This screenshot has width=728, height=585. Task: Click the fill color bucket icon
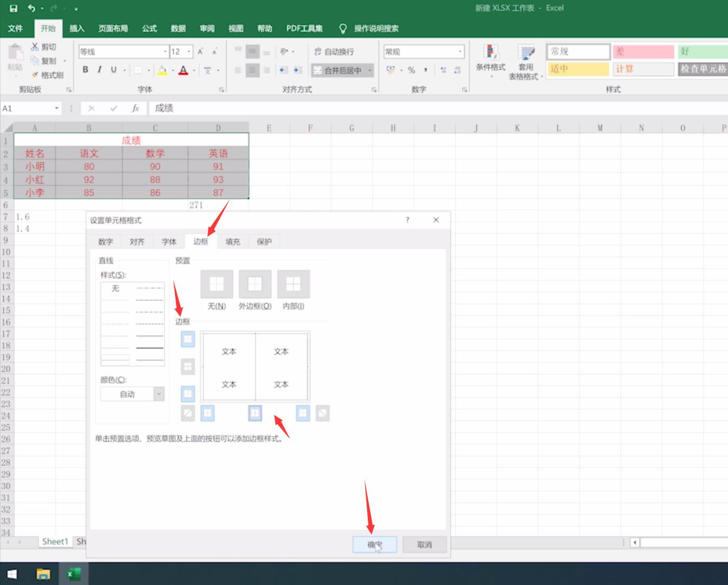pyautogui.click(x=162, y=70)
